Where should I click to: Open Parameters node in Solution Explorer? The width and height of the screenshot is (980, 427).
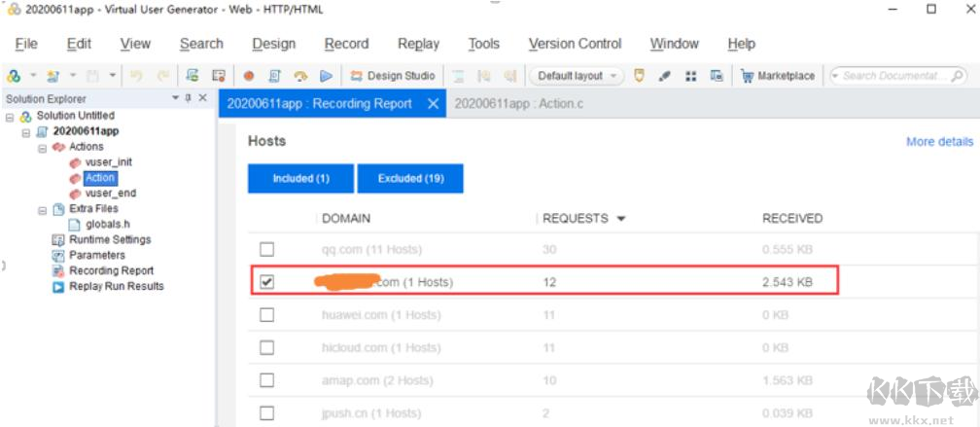click(97, 256)
